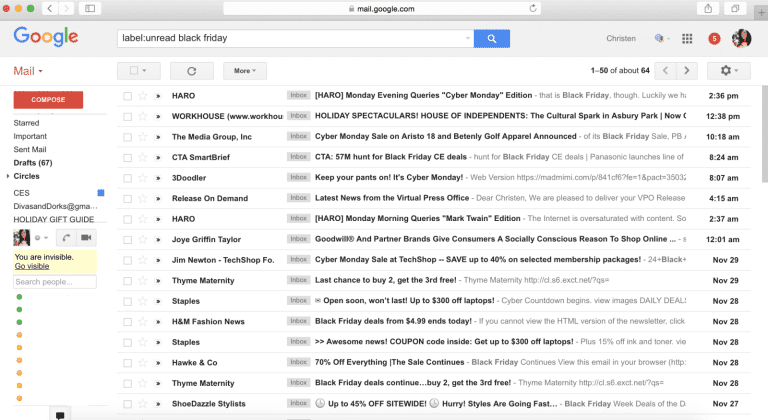The height and width of the screenshot is (420, 768).
Task: Click the Go visible link
Action: tap(31, 267)
